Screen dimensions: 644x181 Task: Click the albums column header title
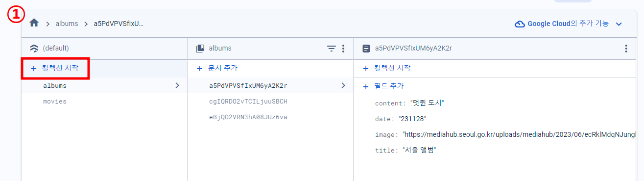pyautogui.click(x=220, y=48)
